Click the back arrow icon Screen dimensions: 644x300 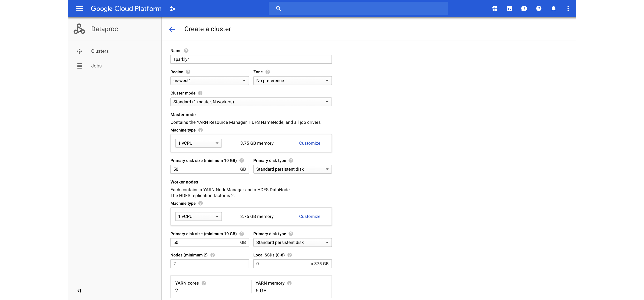point(172,29)
